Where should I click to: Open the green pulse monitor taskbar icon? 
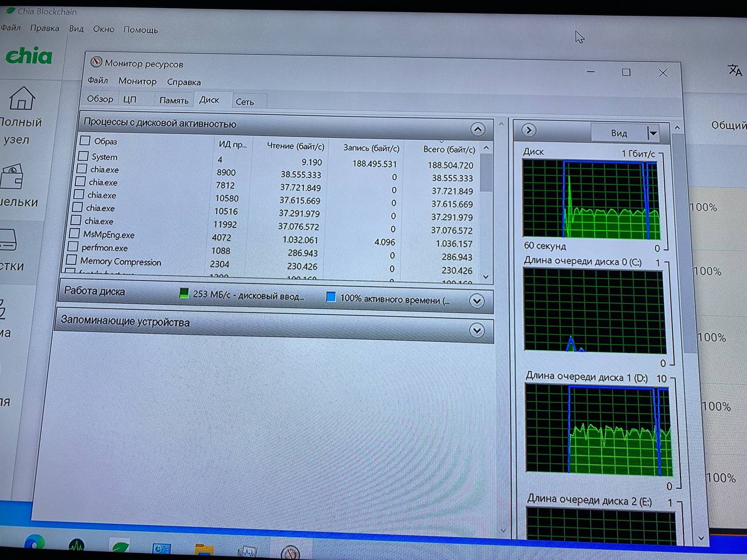[76, 547]
